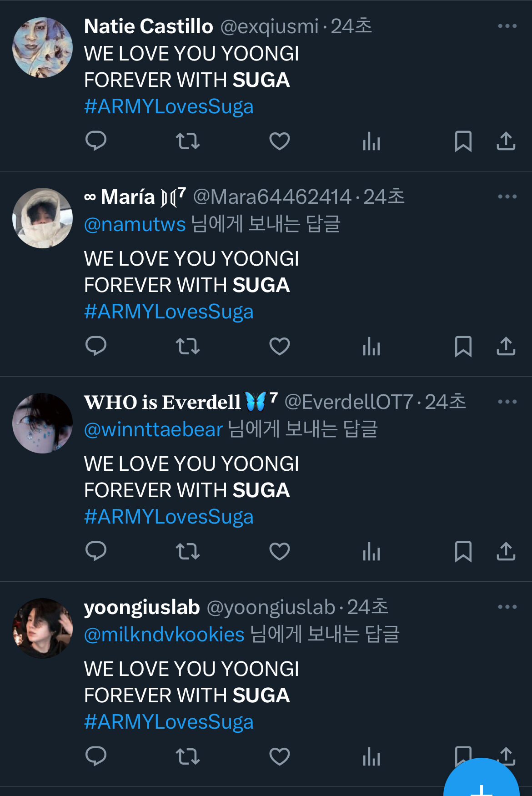Open more options menu for yoongiuslab's tweet
The height and width of the screenshot is (796, 532).
[507, 607]
